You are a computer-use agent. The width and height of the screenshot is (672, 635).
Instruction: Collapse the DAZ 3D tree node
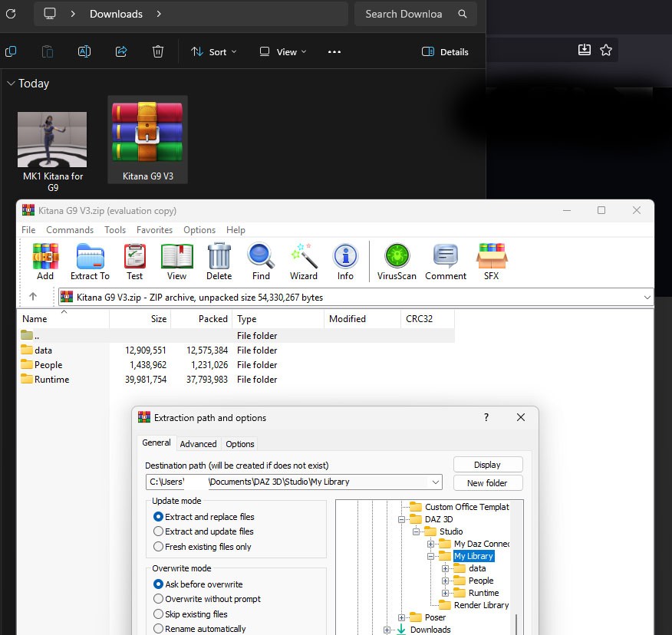pyautogui.click(x=401, y=519)
